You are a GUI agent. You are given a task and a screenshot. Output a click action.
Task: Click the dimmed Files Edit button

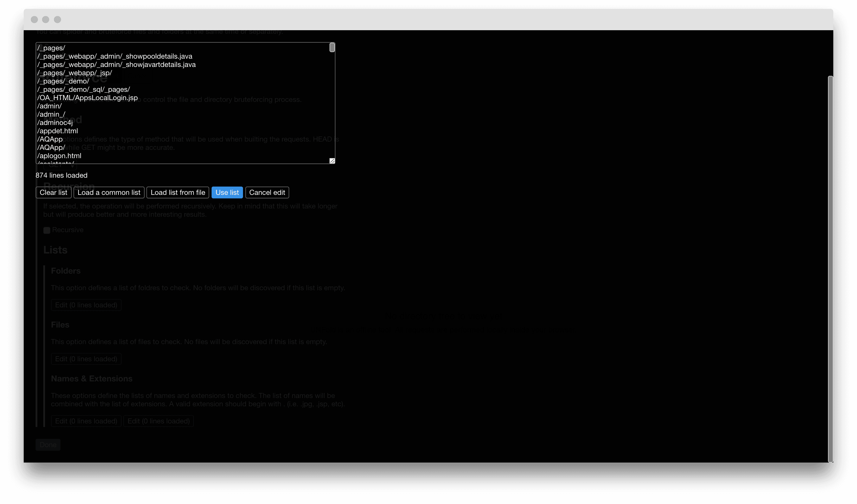(x=86, y=359)
